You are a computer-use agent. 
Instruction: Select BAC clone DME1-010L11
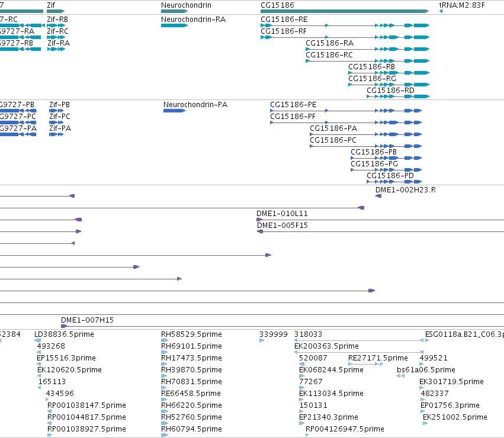tap(282, 214)
